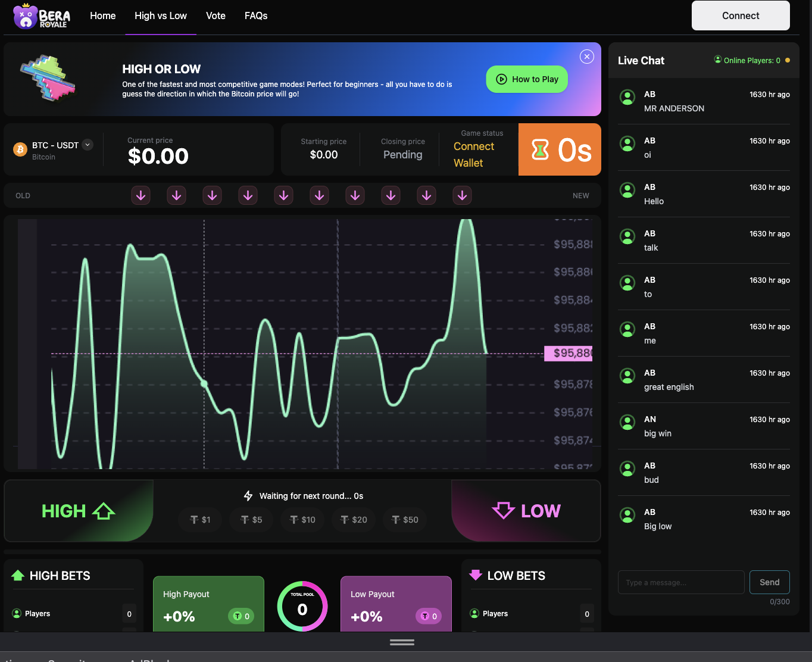This screenshot has height=662, width=812.
Task: Click the Bitcoin icon next to BTC-USDT
Action: 20,149
